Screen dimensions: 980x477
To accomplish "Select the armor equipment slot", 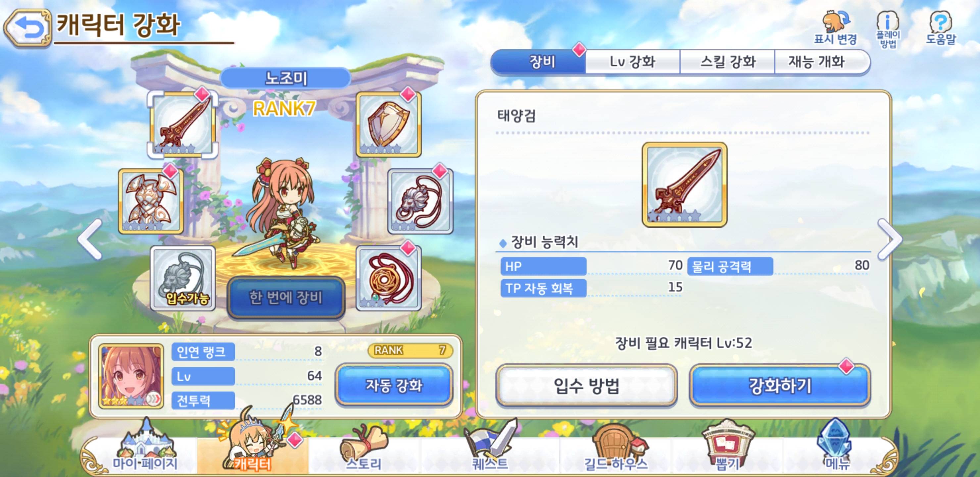I will [151, 201].
